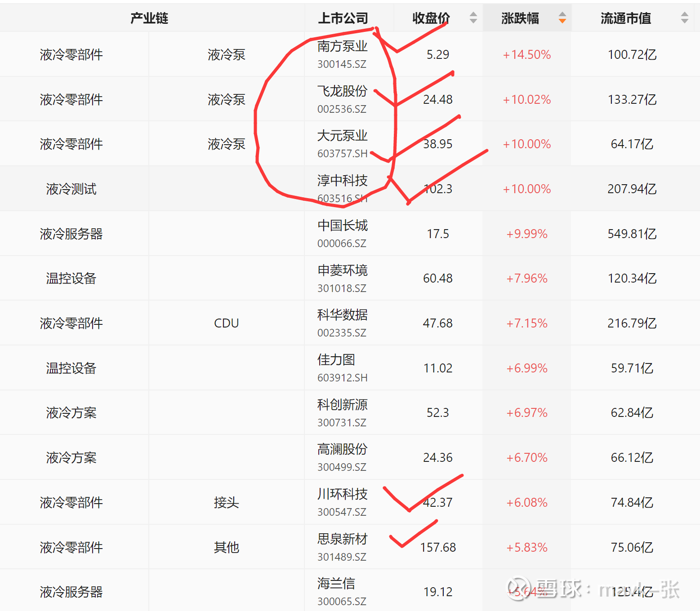The width and height of the screenshot is (700, 611).
Task: Click the +6.97% change value
Action: (527, 413)
